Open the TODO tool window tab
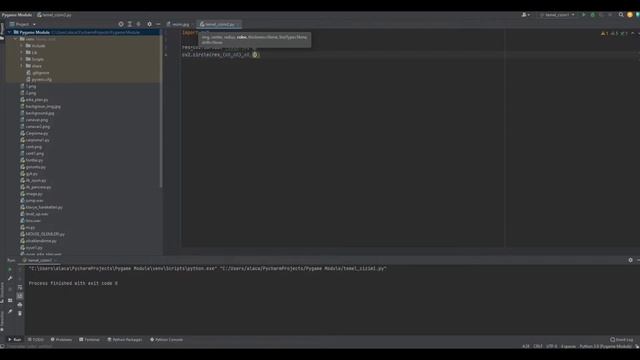The height and width of the screenshot is (360, 640). click(x=36, y=340)
